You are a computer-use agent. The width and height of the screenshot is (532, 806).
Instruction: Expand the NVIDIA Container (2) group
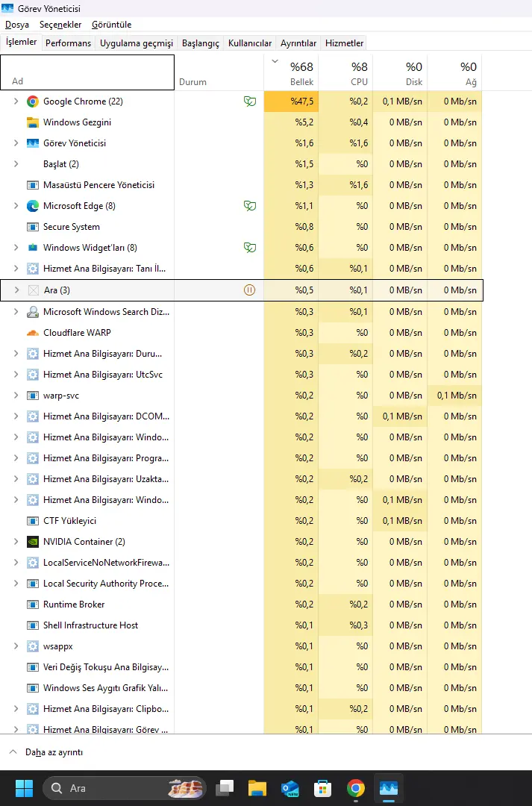click(x=16, y=542)
